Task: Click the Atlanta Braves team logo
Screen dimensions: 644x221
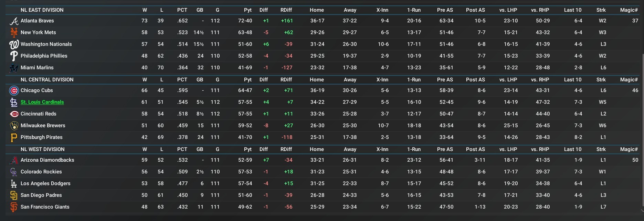Action: (x=14, y=21)
